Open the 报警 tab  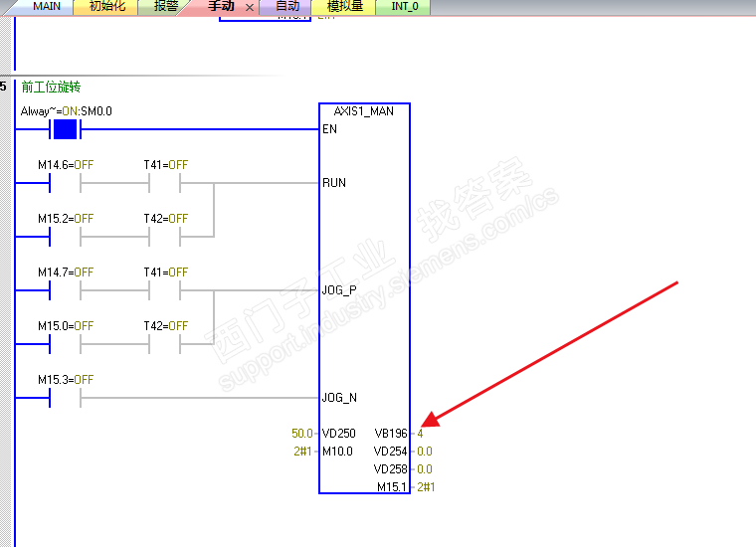pos(165,7)
